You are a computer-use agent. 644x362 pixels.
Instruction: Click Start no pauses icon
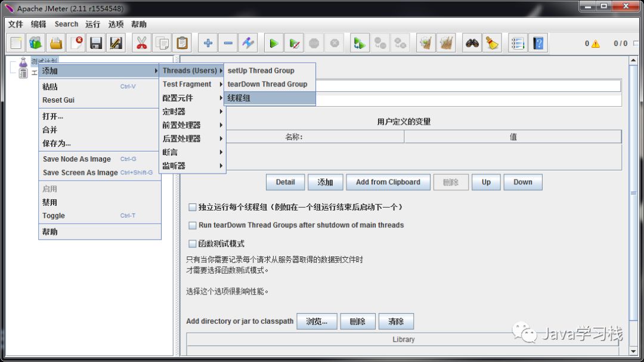click(x=294, y=43)
